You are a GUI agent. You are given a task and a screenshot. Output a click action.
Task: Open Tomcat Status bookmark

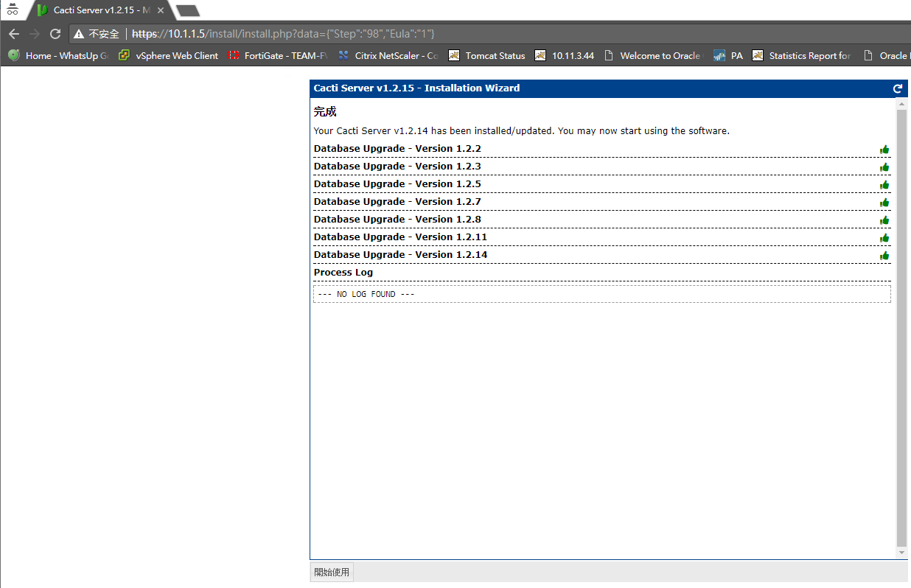(x=487, y=55)
